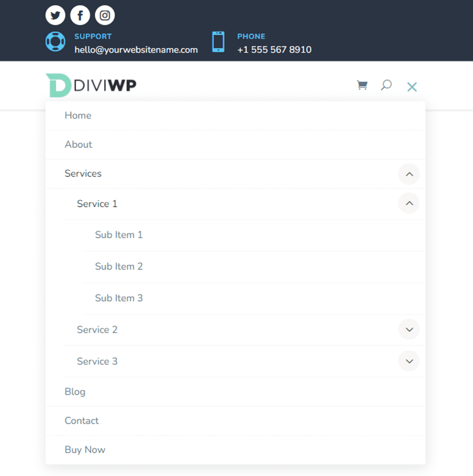Click the search magnifier icon
The width and height of the screenshot is (473, 476).
click(x=386, y=85)
